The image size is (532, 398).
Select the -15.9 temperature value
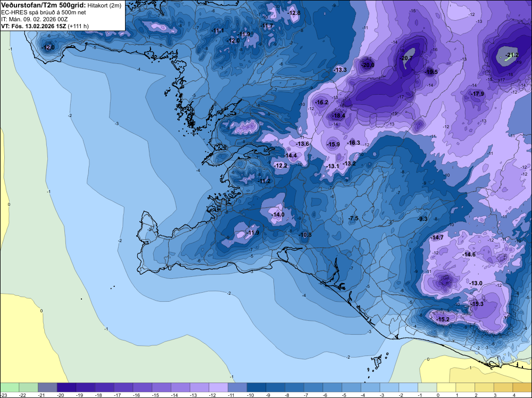coord(334,144)
